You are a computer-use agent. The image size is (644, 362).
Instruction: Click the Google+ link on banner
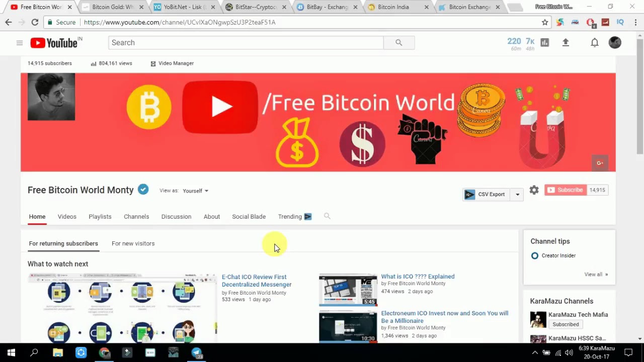tap(600, 163)
